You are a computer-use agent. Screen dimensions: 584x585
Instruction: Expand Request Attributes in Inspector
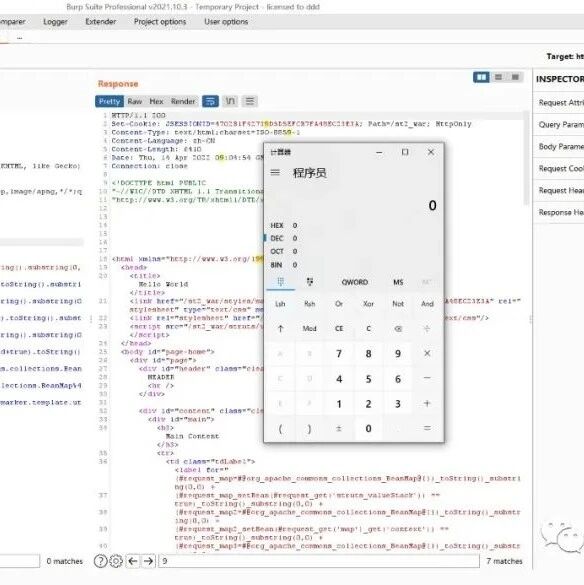pyautogui.click(x=561, y=103)
